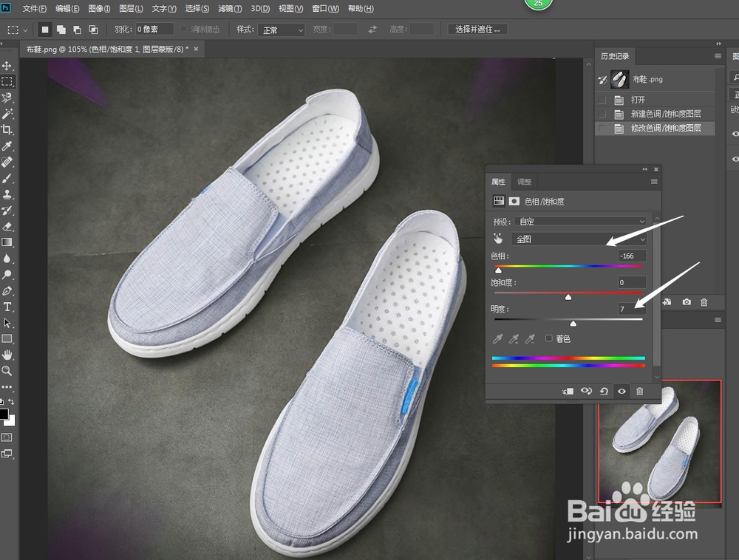
Task: Select the Eraser tool
Action: 7,226
